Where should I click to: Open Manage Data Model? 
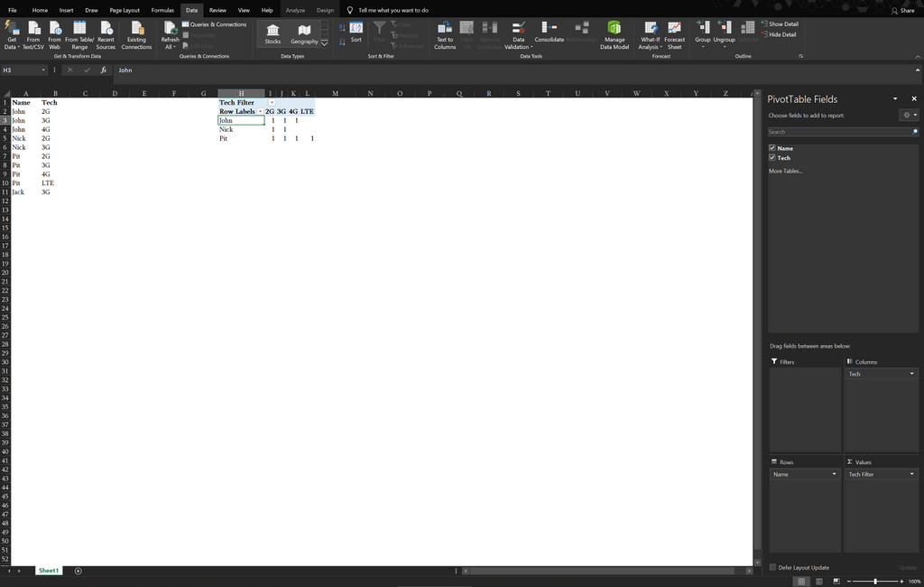[614, 35]
